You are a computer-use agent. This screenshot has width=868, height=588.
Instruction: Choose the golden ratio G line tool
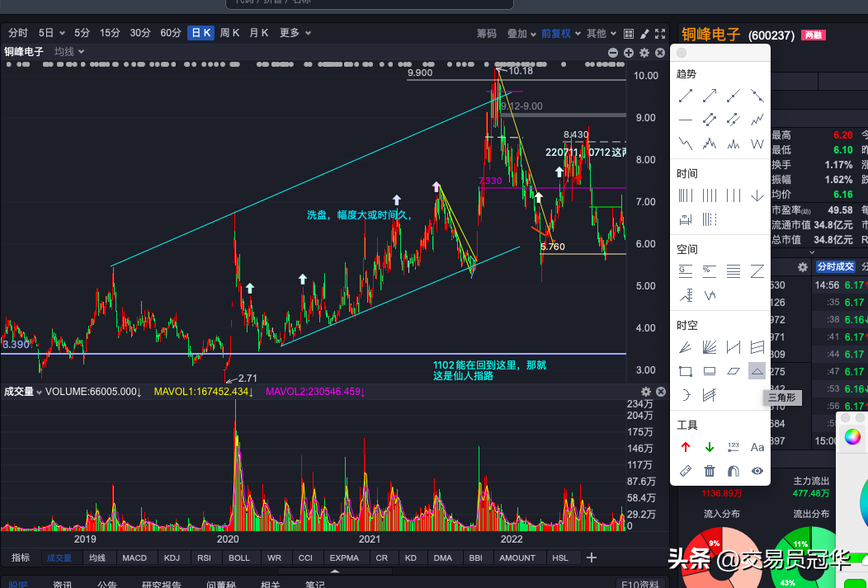click(686, 271)
